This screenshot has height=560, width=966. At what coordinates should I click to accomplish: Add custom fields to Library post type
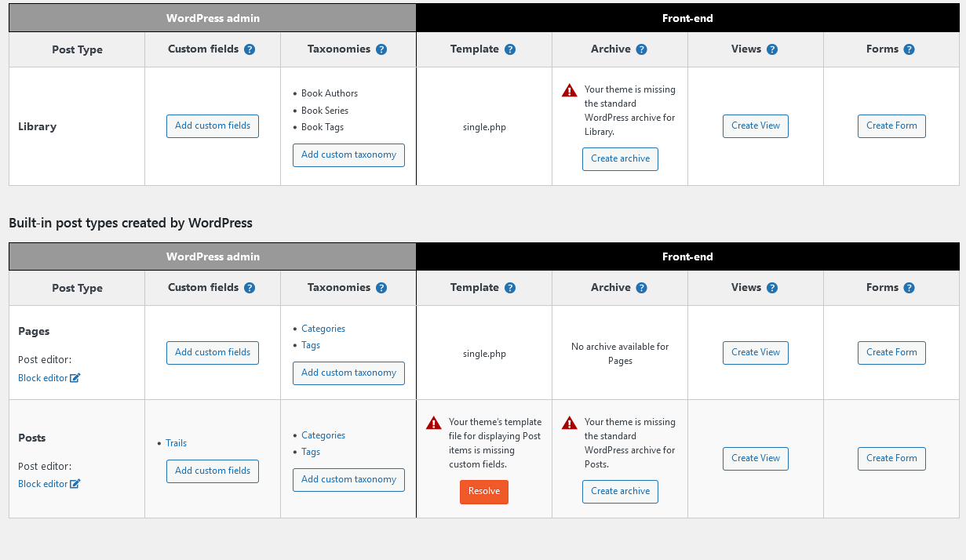pyautogui.click(x=213, y=126)
